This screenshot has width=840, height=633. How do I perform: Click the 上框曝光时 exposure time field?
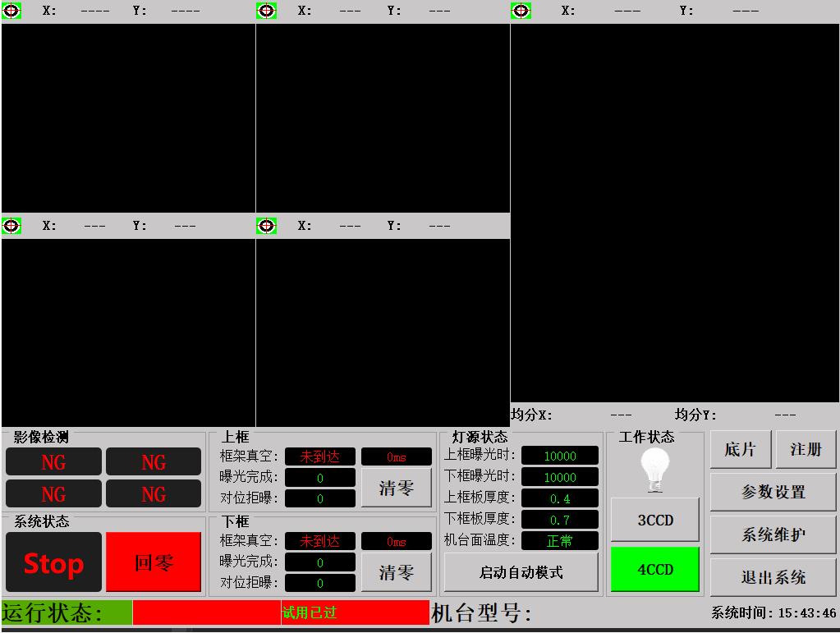click(559, 456)
